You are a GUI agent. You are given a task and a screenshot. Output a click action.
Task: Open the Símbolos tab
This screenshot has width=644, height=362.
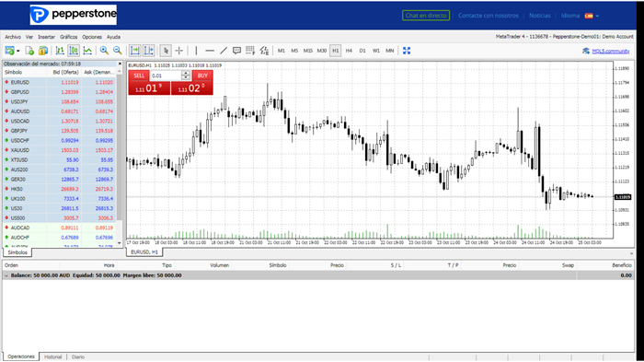17,252
